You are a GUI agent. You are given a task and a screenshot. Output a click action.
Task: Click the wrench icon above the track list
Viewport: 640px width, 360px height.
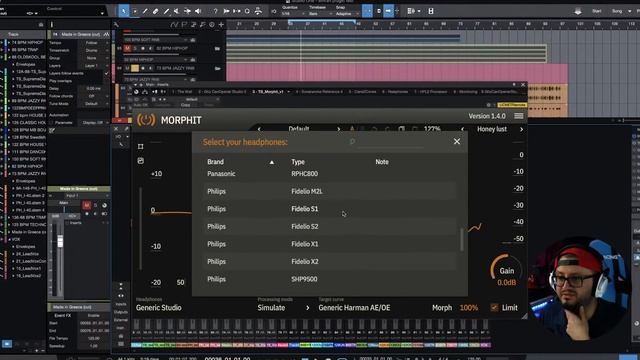[x=116, y=25]
